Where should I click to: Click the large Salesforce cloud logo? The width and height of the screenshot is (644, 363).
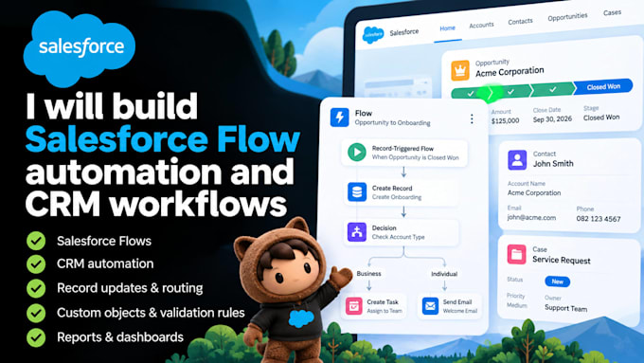80,48
